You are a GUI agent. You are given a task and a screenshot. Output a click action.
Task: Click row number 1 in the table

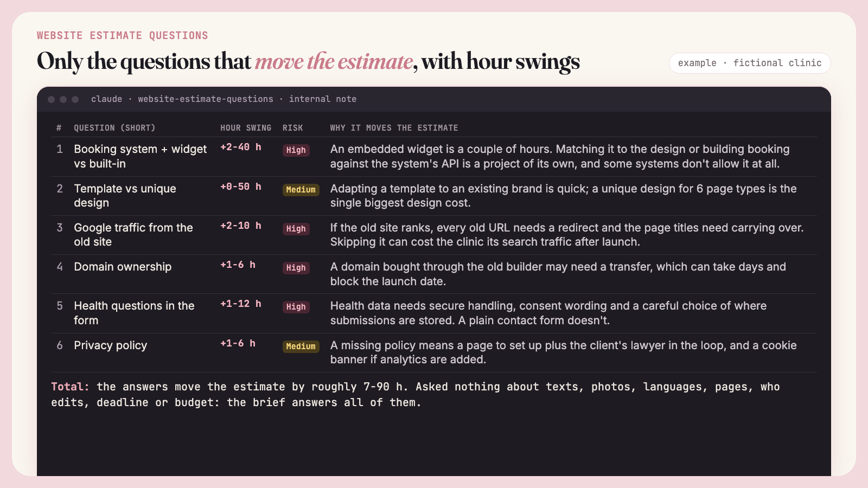tap(60, 149)
